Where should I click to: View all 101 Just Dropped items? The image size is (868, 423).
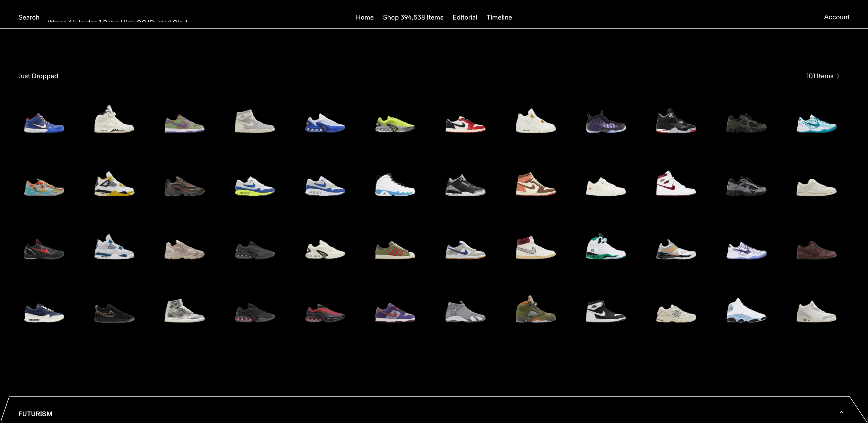click(820, 76)
